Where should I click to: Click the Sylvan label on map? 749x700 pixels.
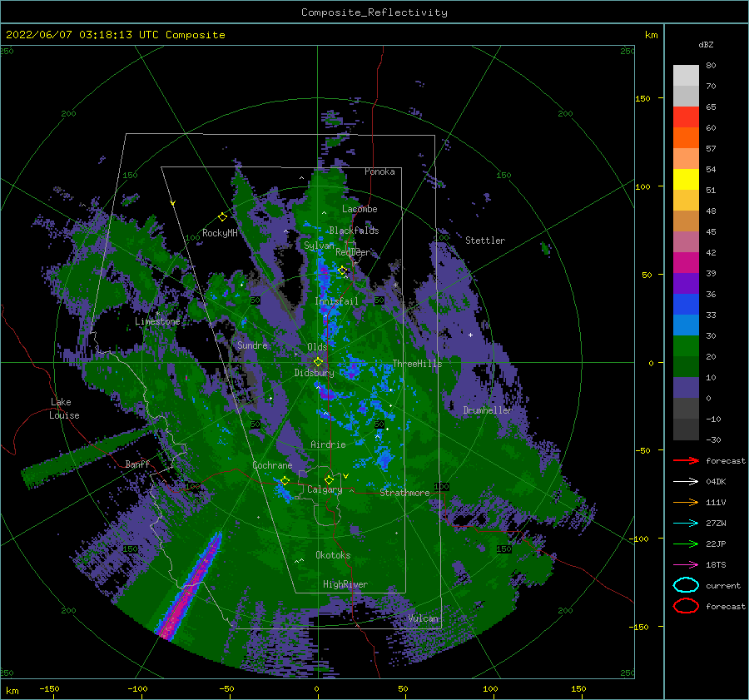point(319,246)
